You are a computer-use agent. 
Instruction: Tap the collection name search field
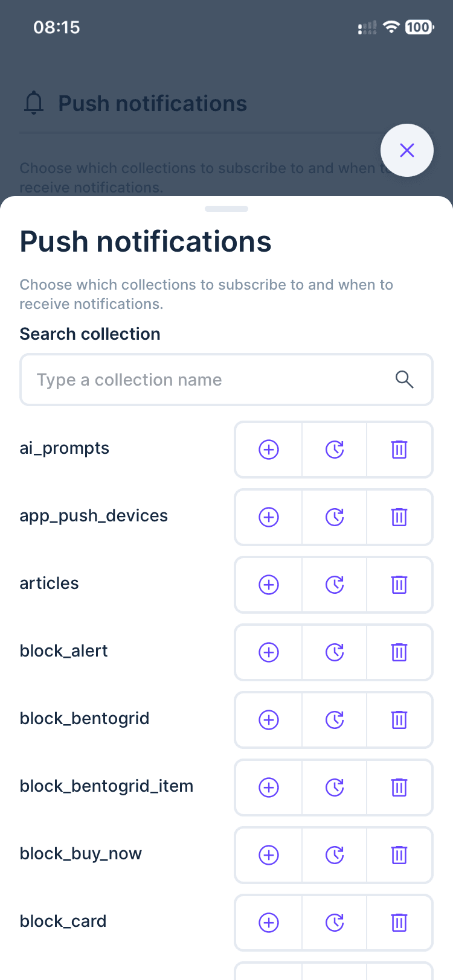point(181,380)
